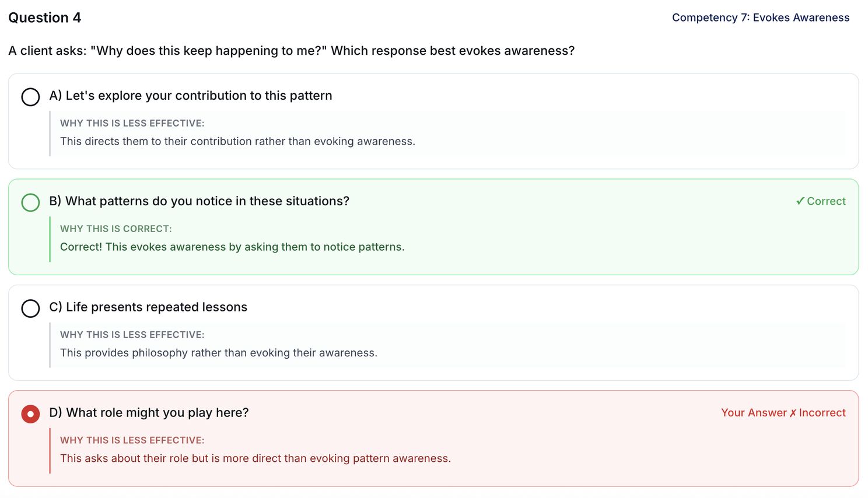Click explanation 'This provides philosophy rather than evoking'
The image size is (868, 498).
(x=218, y=353)
